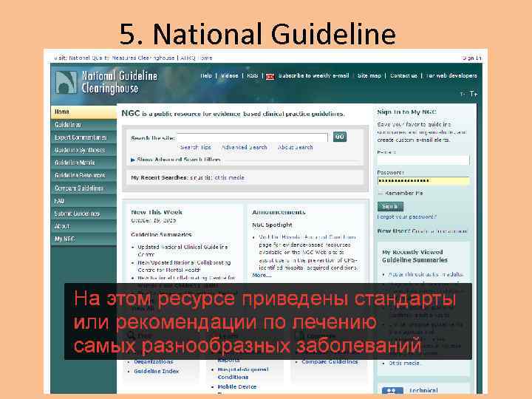532x399 pixels.
Task: Expand Show Advanced Search Filters
Action: pos(175,160)
